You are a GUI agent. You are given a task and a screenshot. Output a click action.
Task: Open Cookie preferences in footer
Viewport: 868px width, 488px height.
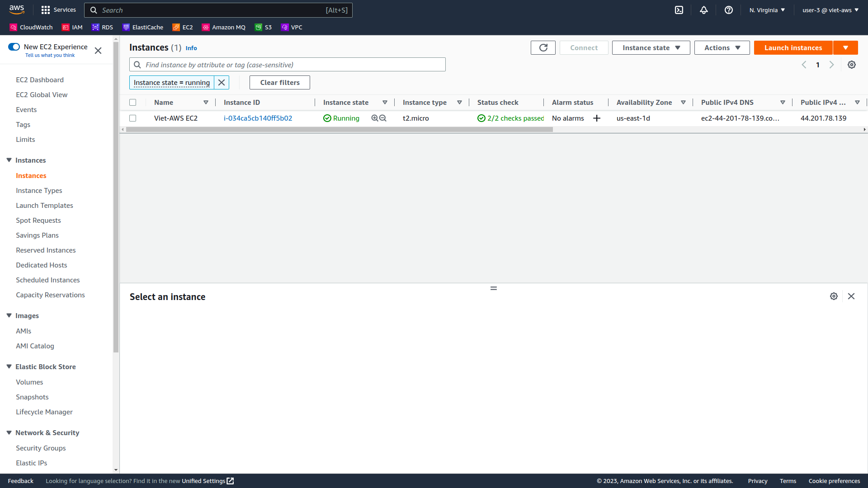tap(834, 481)
